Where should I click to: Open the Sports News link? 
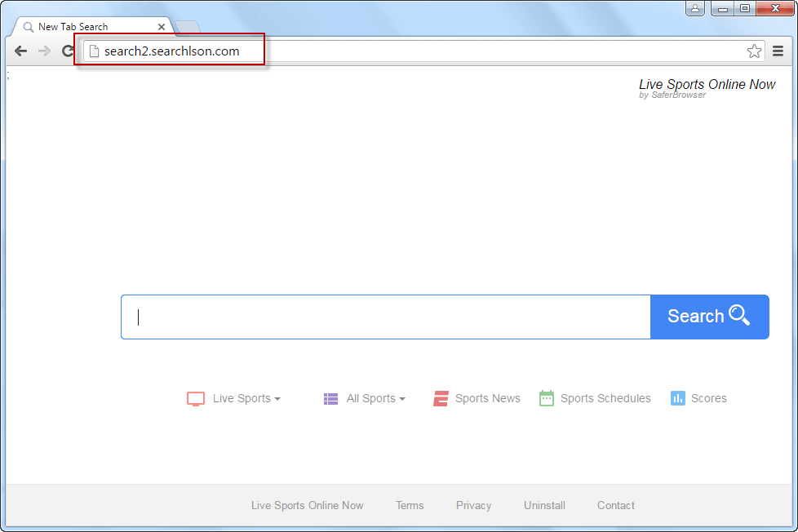(x=488, y=399)
